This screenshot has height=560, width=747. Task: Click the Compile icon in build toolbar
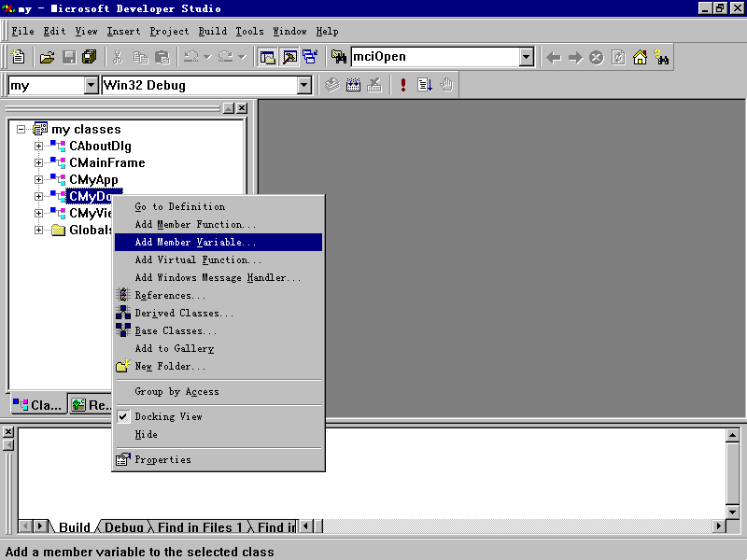[x=332, y=85]
